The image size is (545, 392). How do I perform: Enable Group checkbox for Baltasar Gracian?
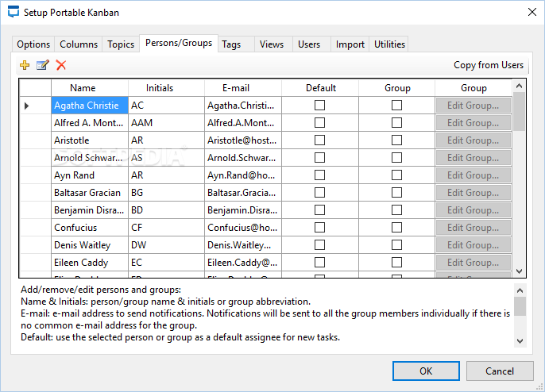click(396, 192)
